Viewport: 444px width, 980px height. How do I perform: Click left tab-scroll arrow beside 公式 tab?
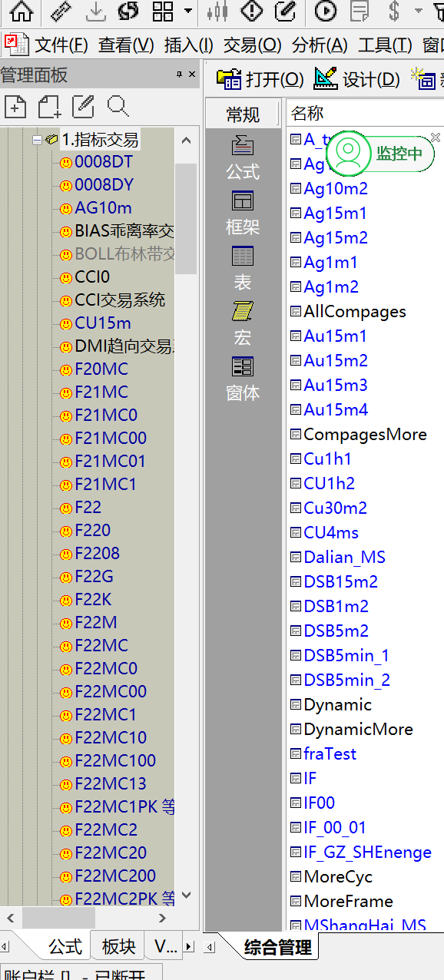pyautogui.click(x=4, y=947)
